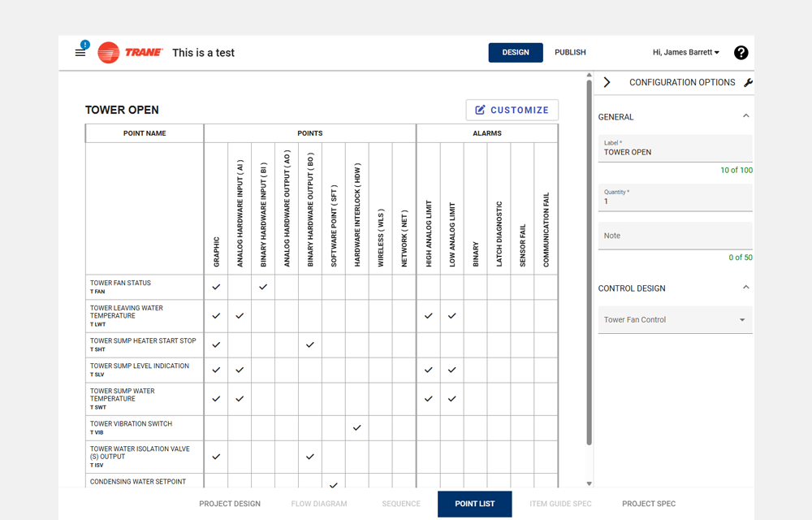The width and height of the screenshot is (812, 520).
Task: Click the wrench configuration icon
Action: (749, 82)
